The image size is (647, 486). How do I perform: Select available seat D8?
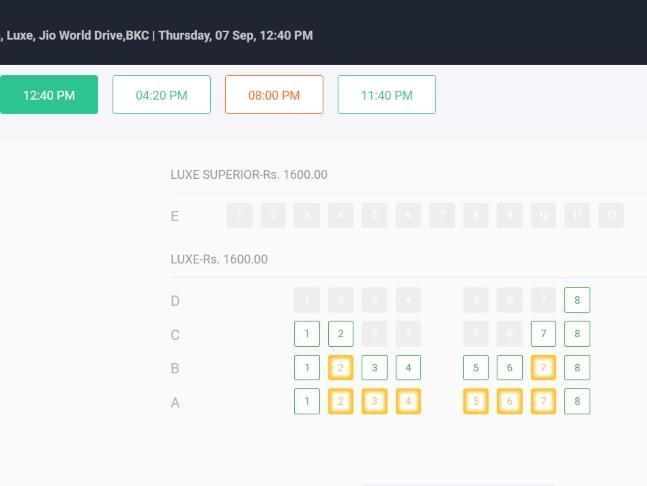point(577,300)
